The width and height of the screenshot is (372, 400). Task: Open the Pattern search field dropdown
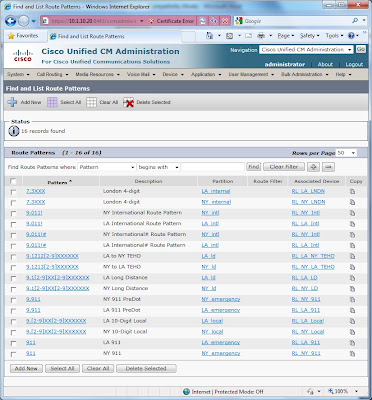[107, 167]
